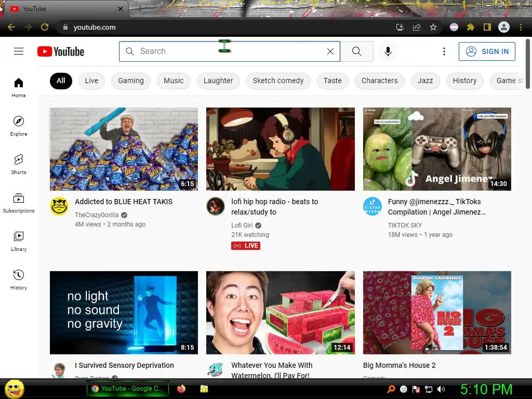Click the magnifier search button

356,51
